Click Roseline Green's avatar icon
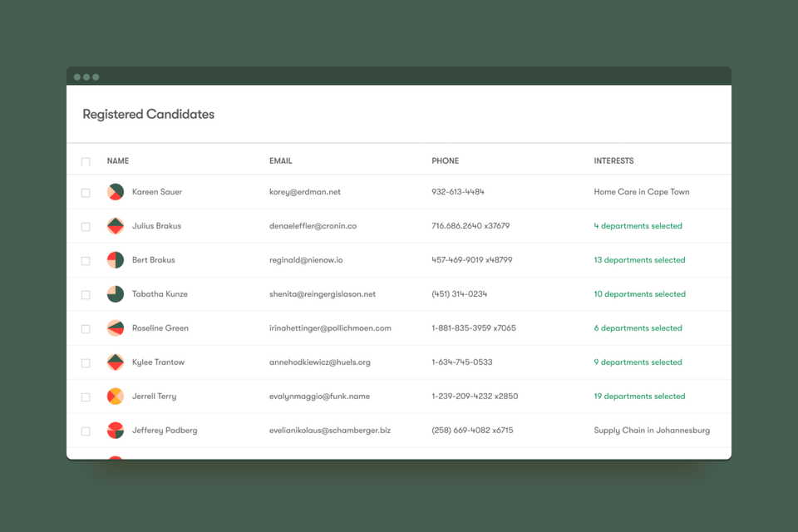Image resolution: width=798 pixels, height=532 pixels. click(x=116, y=328)
